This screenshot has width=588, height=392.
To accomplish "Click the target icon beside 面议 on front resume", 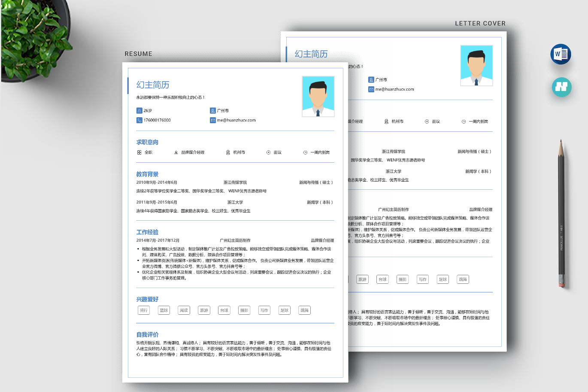I will (x=269, y=152).
